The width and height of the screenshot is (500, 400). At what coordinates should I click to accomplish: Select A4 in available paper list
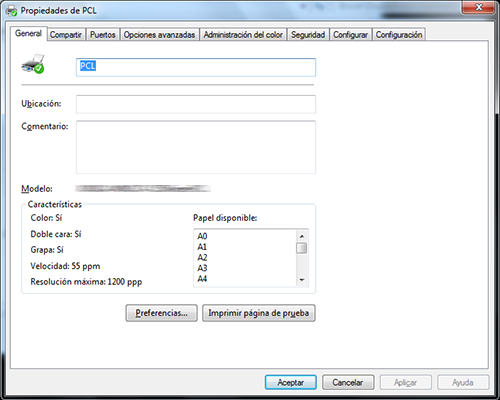[x=202, y=279]
